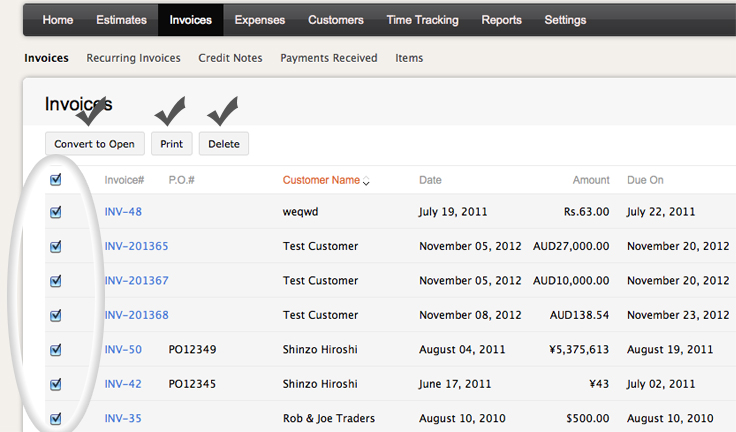Switch to the Customers tab
Viewport: 736px width, 432px height.
click(336, 20)
